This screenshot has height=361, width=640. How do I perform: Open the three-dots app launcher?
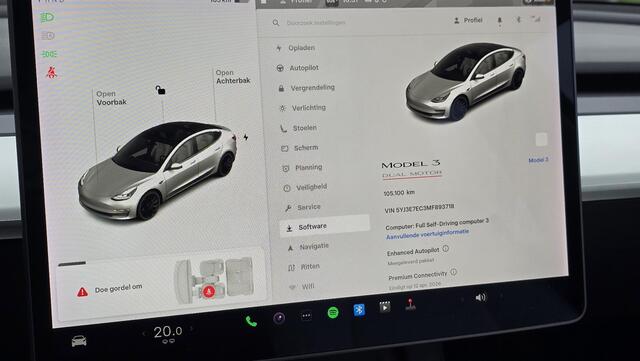pyautogui.click(x=306, y=316)
